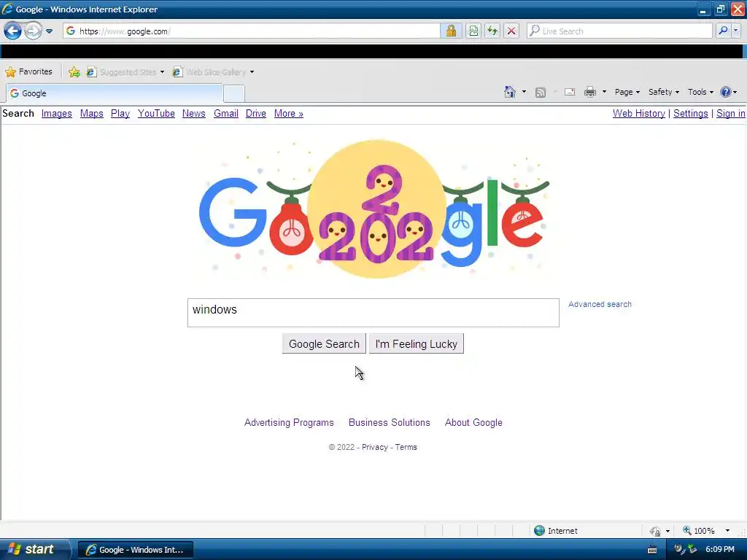Image resolution: width=747 pixels, height=560 pixels.
Task: Open Suggested Sites
Action: tap(125, 72)
